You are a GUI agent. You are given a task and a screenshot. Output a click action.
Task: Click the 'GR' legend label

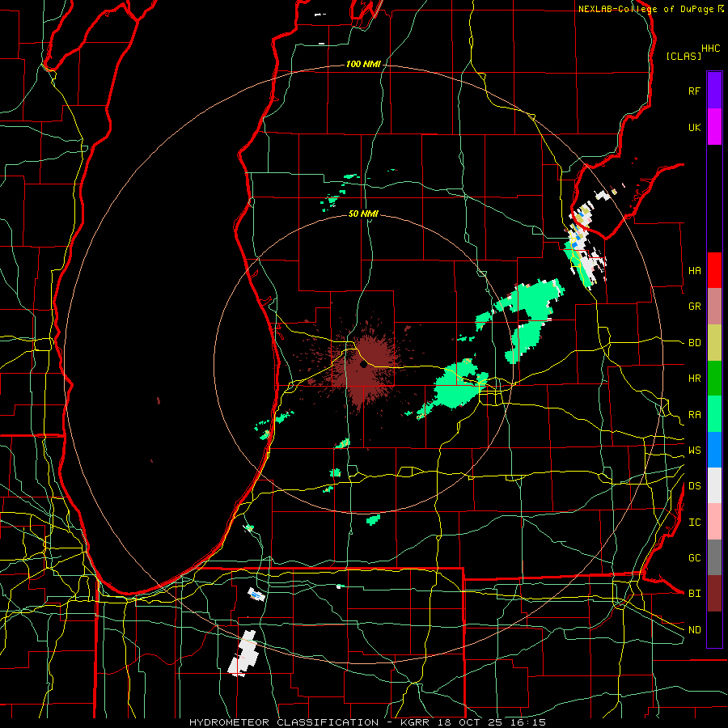pos(694,307)
